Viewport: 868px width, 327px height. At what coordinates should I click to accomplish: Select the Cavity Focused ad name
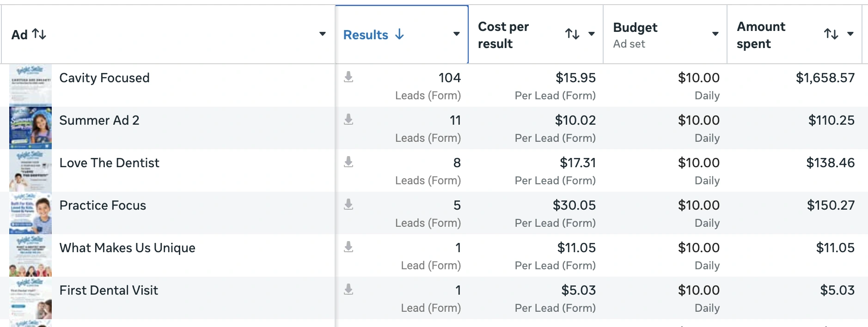click(104, 78)
